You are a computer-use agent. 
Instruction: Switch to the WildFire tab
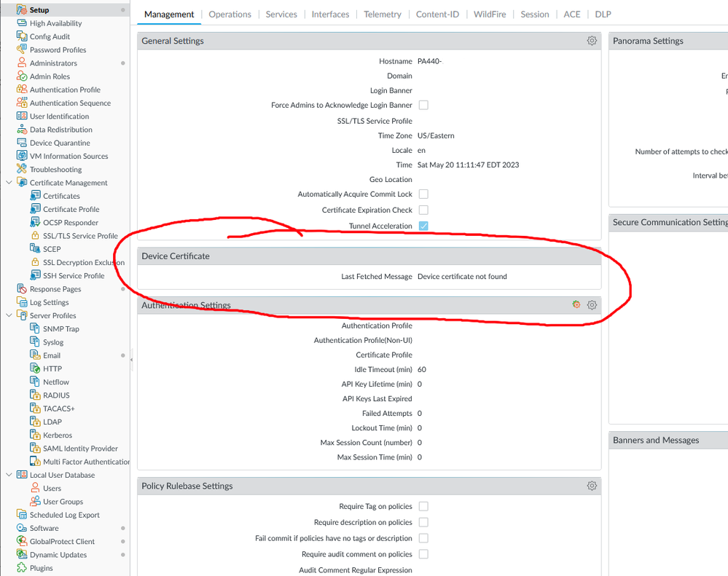click(x=490, y=15)
